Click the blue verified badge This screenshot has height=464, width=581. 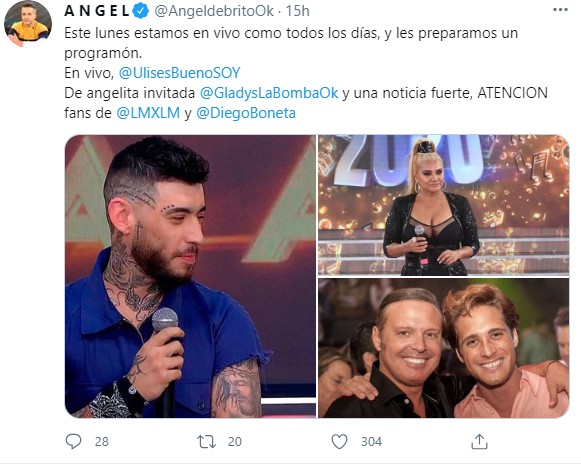tap(140, 11)
